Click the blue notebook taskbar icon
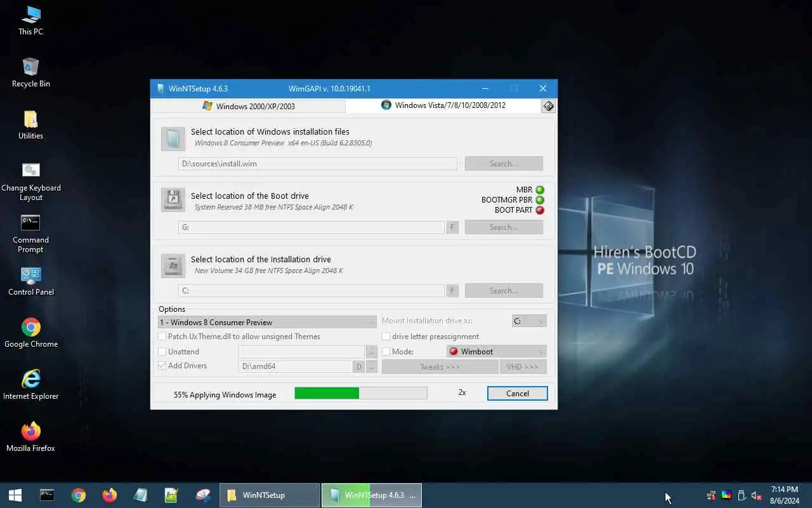 (141, 495)
